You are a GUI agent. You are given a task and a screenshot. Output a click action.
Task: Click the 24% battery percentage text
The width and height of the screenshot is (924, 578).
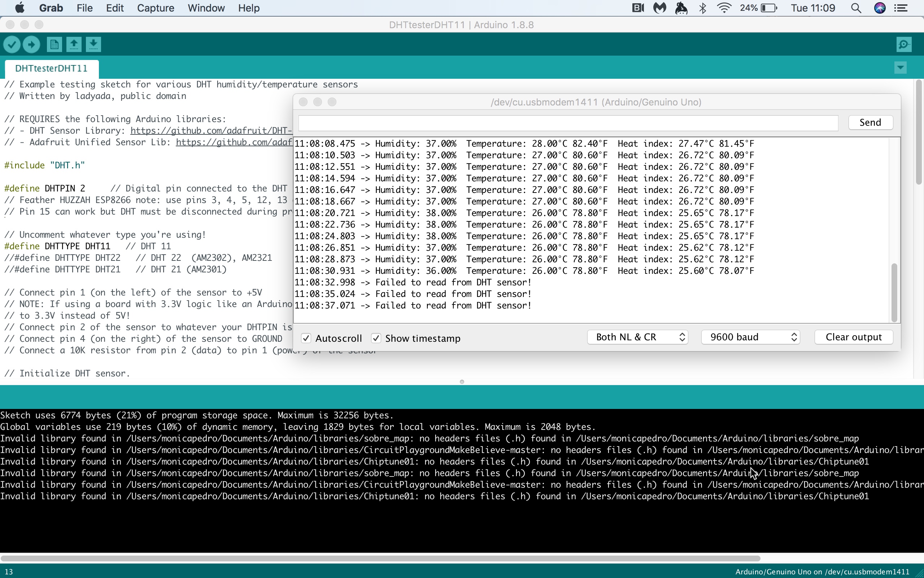[748, 8]
